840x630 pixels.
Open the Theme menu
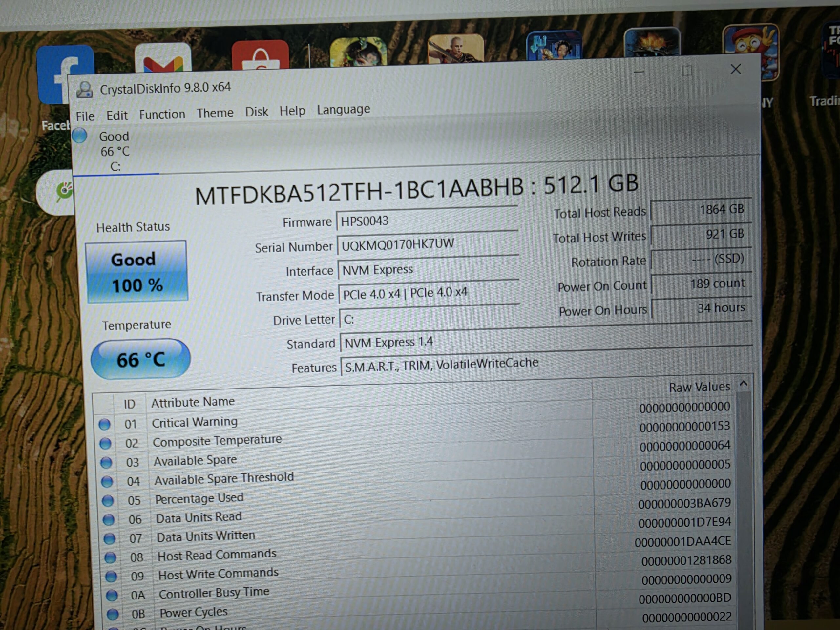pyautogui.click(x=215, y=113)
